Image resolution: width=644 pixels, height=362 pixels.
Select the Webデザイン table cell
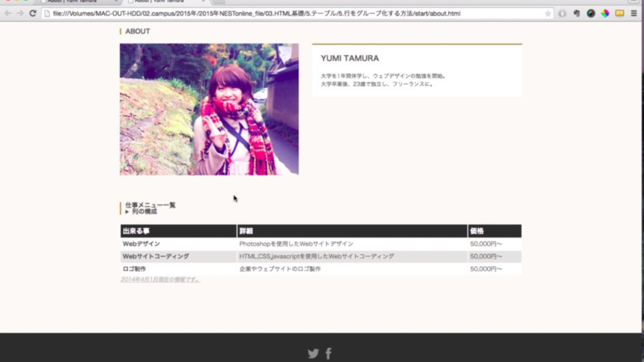click(x=179, y=244)
